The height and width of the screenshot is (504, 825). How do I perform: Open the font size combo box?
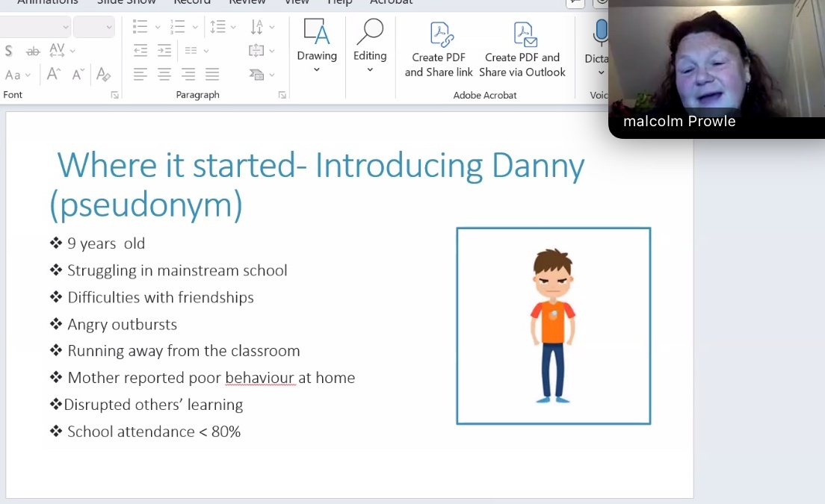94,28
